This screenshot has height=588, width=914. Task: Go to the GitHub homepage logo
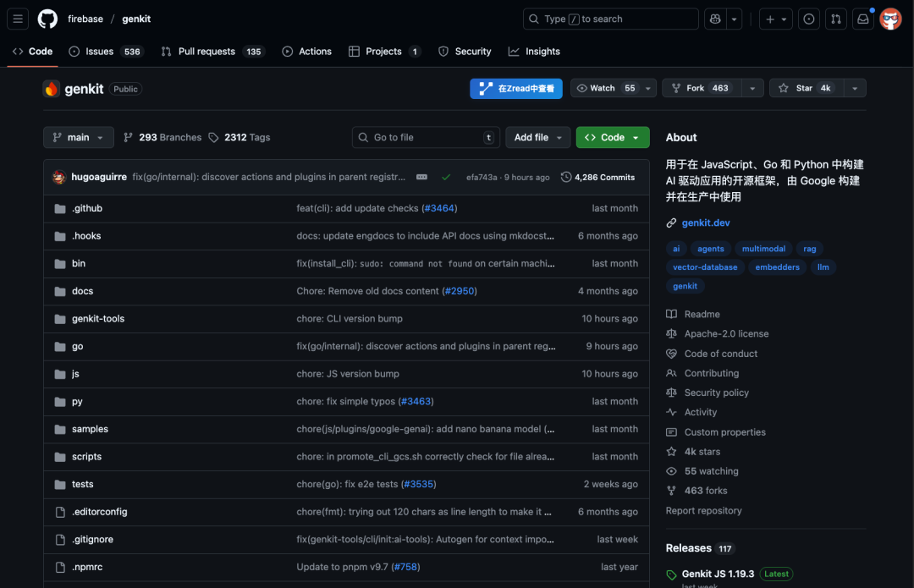click(x=47, y=19)
